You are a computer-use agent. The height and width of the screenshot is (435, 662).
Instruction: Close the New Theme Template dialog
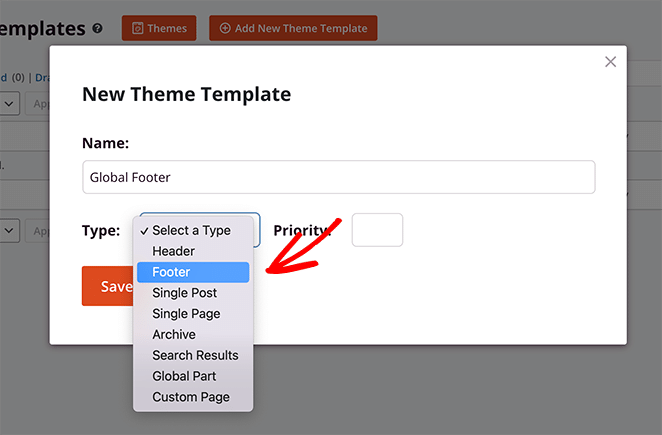[x=611, y=62]
